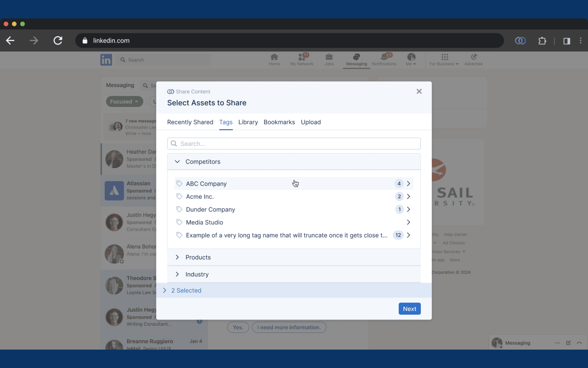Expand the Products tag group
Image resolution: width=588 pixels, height=368 pixels.
coord(177,257)
